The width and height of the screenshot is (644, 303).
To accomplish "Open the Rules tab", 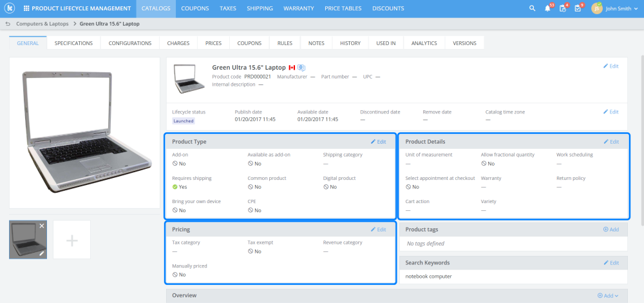I will (x=285, y=43).
